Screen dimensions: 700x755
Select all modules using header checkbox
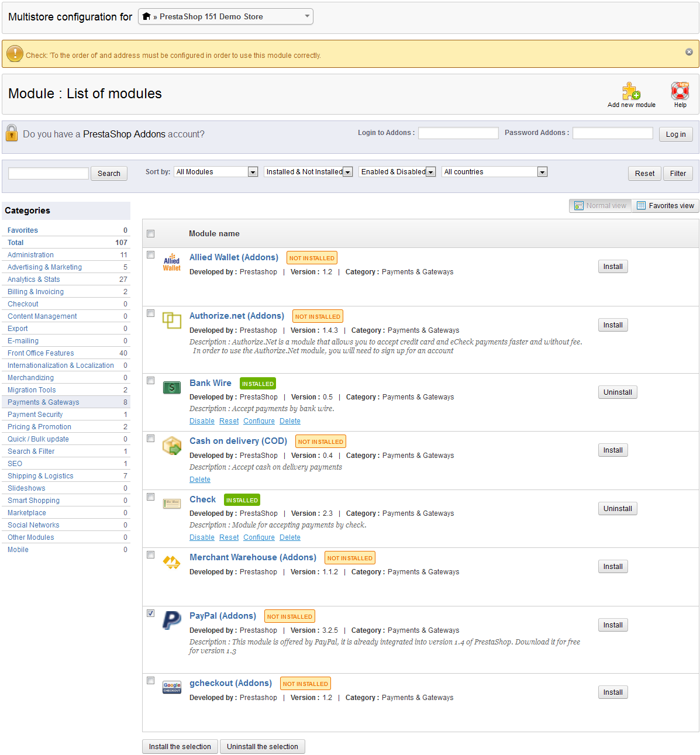[151, 234]
